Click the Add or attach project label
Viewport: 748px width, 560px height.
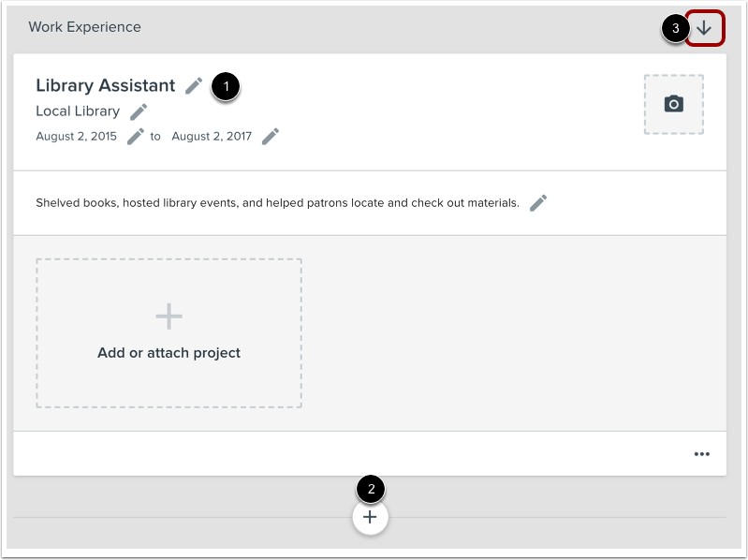tap(169, 353)
